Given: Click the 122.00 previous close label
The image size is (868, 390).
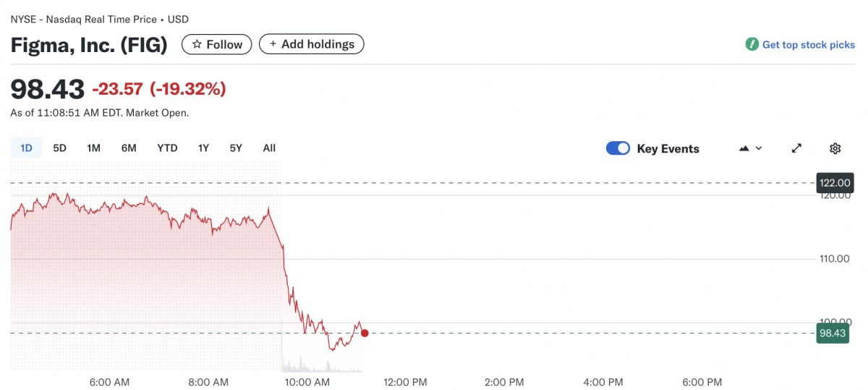Looking at the screenshot, I should (834, 182).
